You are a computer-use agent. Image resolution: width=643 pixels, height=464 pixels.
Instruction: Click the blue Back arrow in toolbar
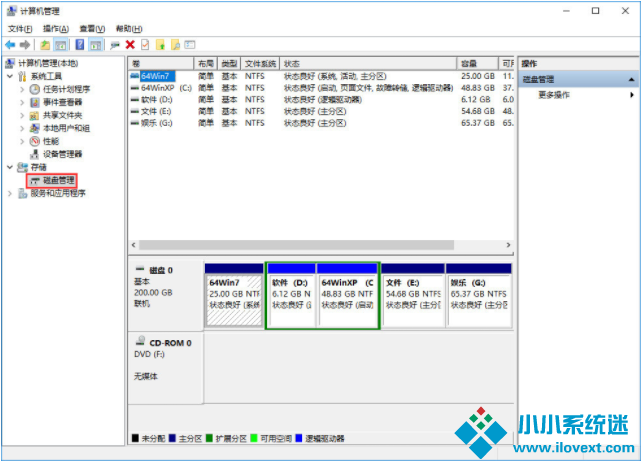[10, 45]
